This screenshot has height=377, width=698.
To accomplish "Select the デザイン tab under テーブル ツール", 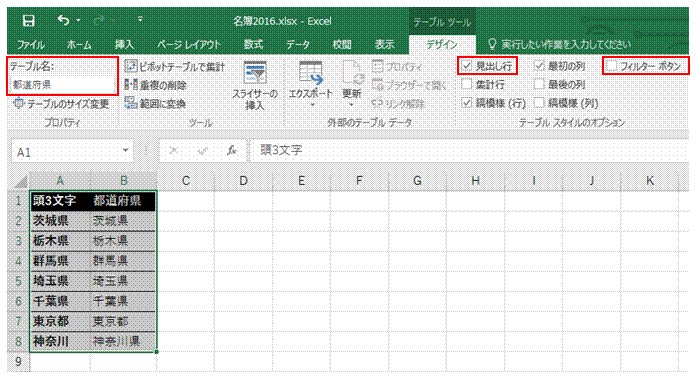I will [442, 45].
